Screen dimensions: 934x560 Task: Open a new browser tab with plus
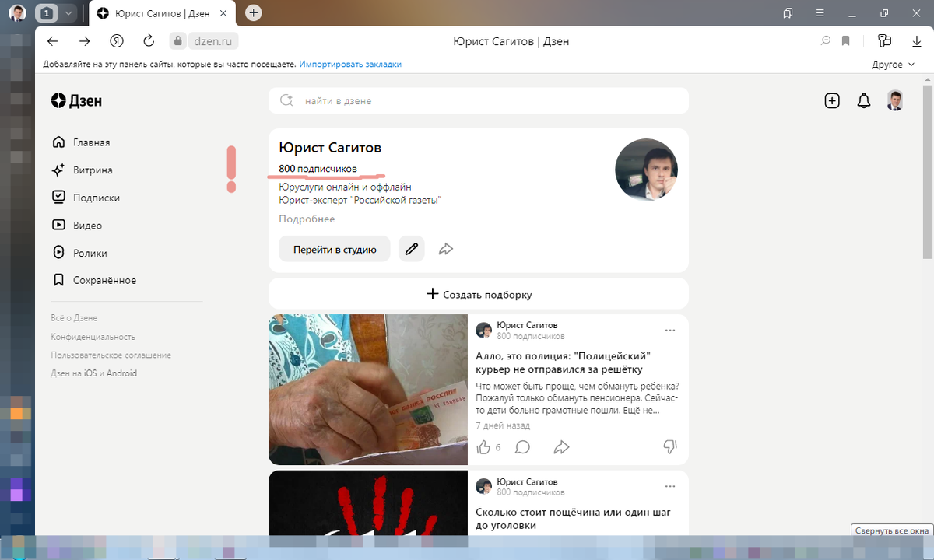254,13
